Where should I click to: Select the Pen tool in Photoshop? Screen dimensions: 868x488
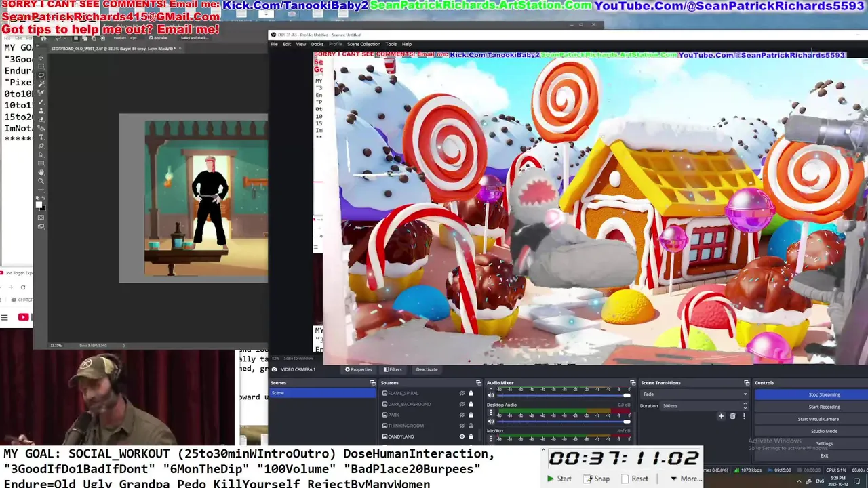[x=41, y=146]
